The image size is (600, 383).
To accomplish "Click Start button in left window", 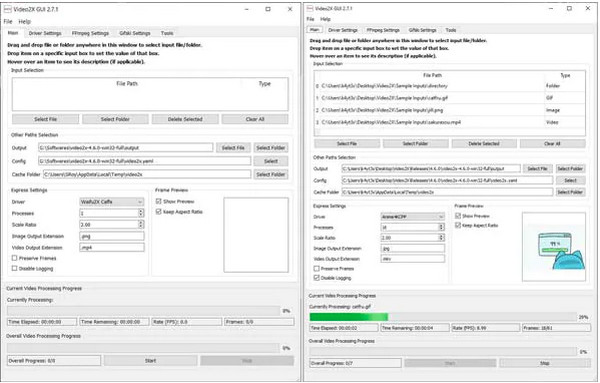I will pos(150,361).
